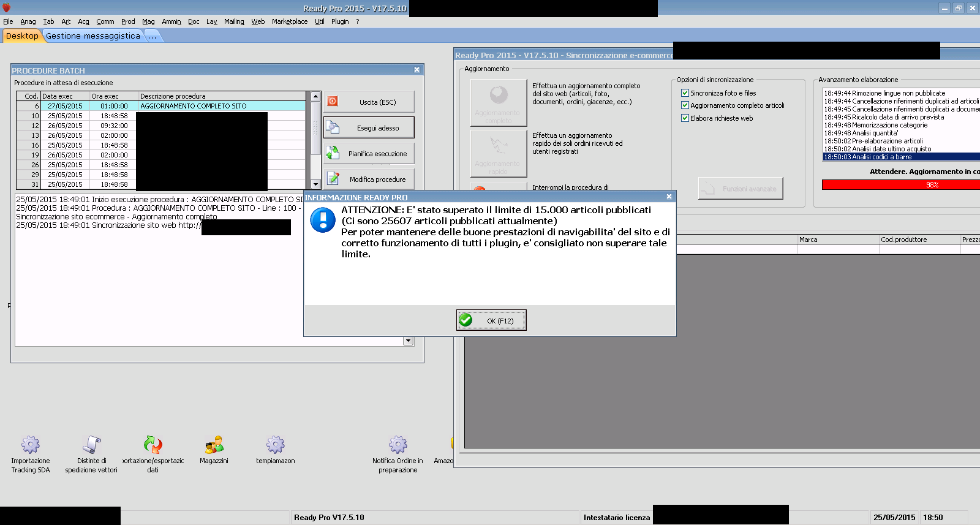
Task: Toggle Elabora richieste web checkbox
Action: pos(685,118)
